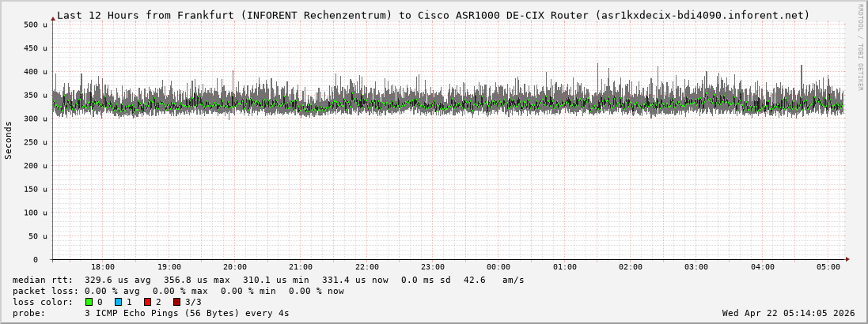Click the 500 u y-axis label
868x324 pixels.
36,24
